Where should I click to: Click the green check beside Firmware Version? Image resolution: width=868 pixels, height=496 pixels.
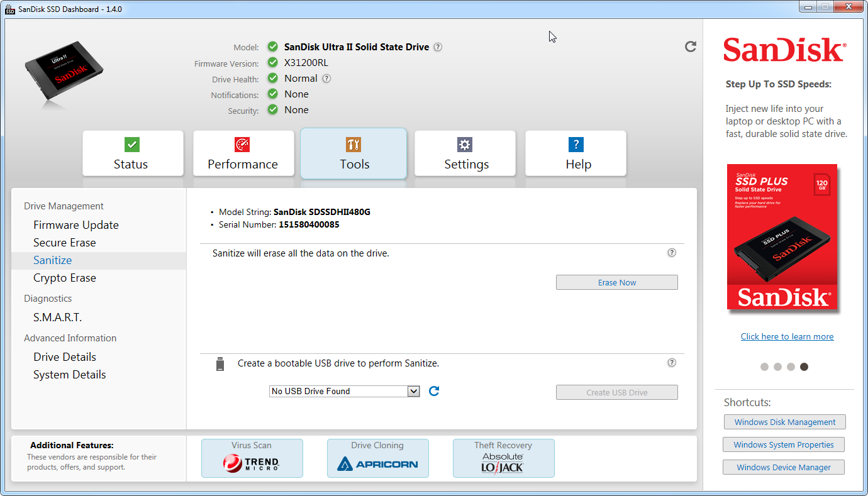(272, 62)
